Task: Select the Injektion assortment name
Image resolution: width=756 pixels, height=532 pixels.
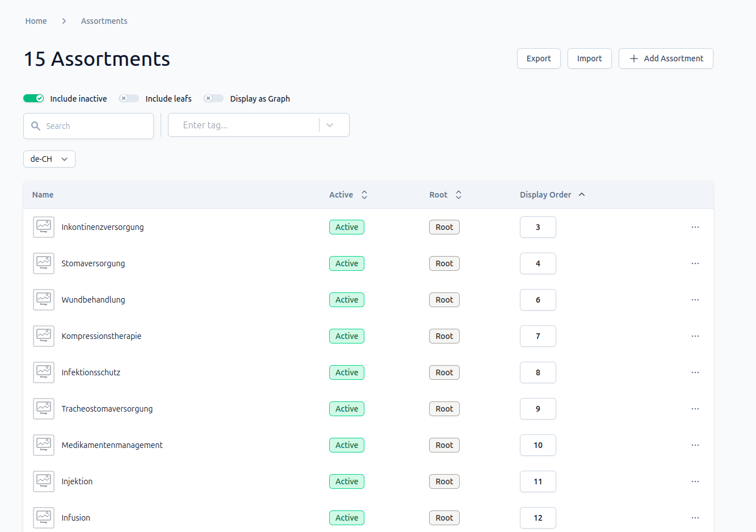Action: (x=77, y=481)
